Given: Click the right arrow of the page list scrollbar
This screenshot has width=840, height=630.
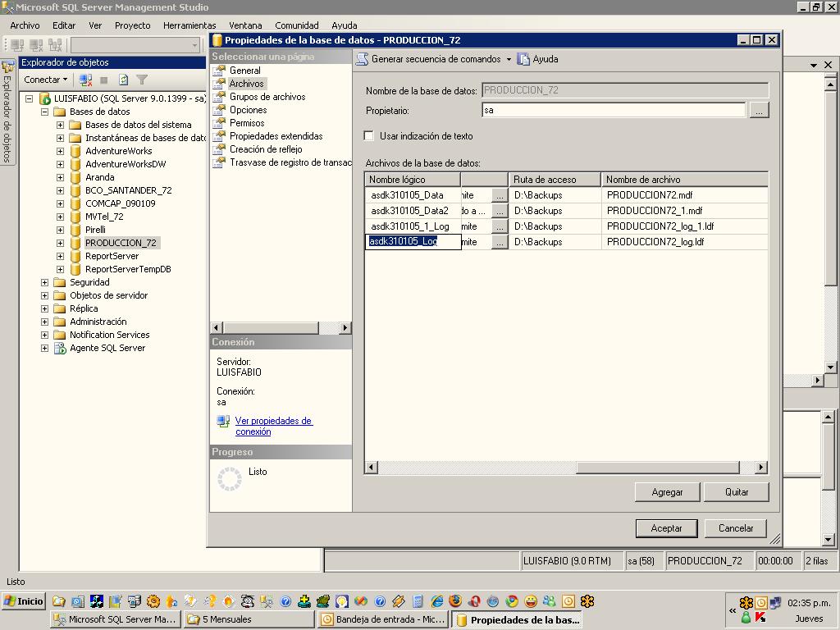Looking at the screenshot, I should pyautogui.click(x=345, y=328).
